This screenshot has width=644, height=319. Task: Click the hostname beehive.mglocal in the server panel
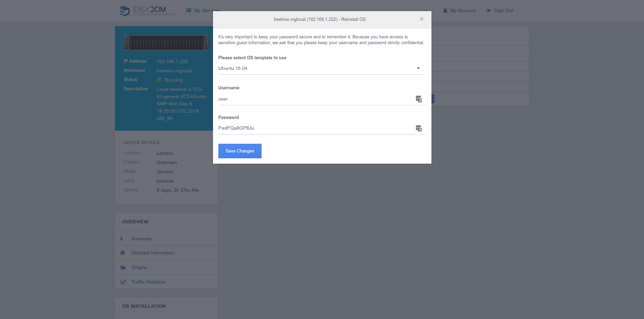pos(174,71)
